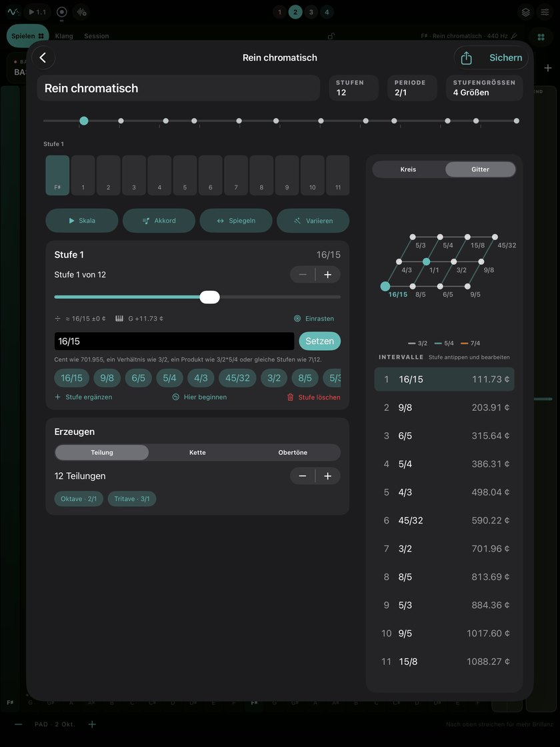Image resolution: width=560 pixels, height=747 pixels.
Task: Increase the Stufe 1 von 12 stepper
Action: [327, 274]
